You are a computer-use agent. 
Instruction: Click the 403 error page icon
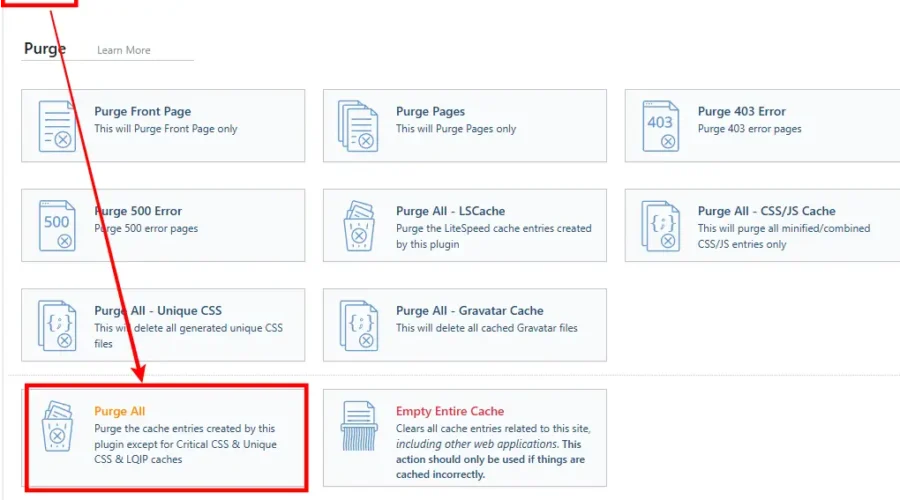coord(660,126)
